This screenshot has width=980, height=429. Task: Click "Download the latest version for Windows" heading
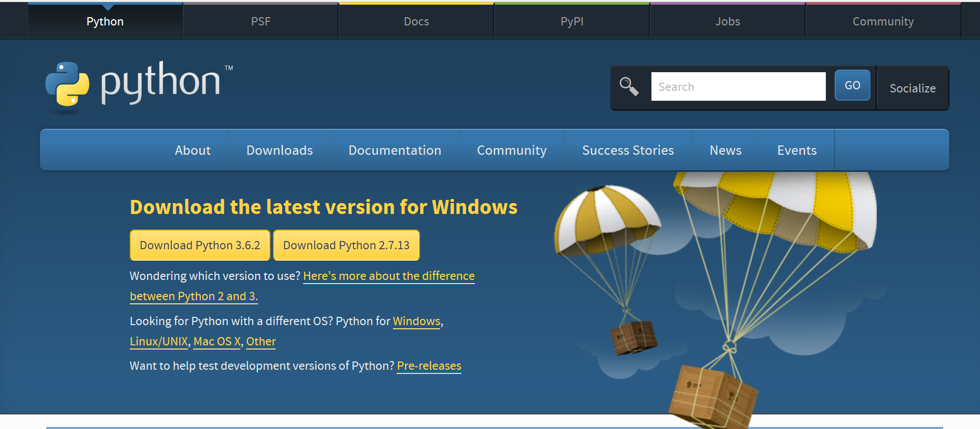click(x=323, y=207)
